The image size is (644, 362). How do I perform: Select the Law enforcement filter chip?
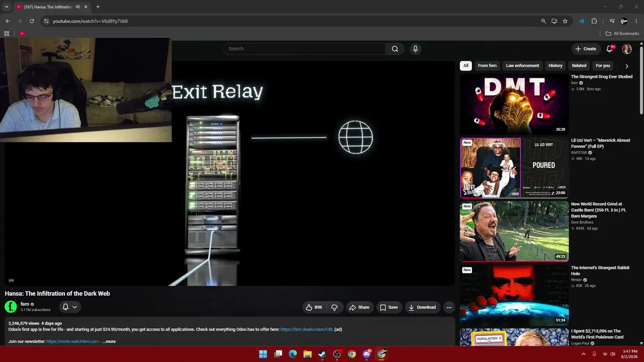click(522, 66)
